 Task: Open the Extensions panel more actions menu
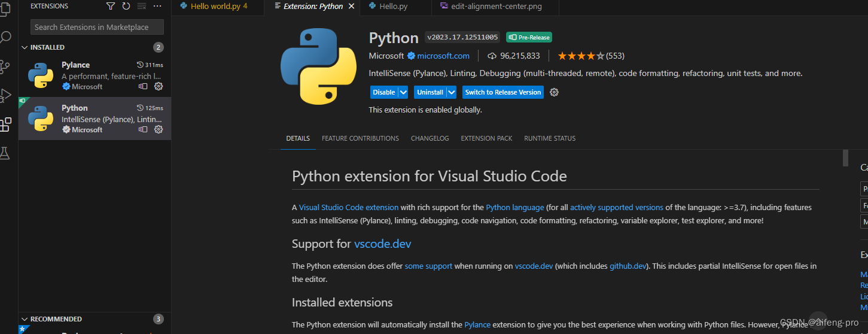157,6
